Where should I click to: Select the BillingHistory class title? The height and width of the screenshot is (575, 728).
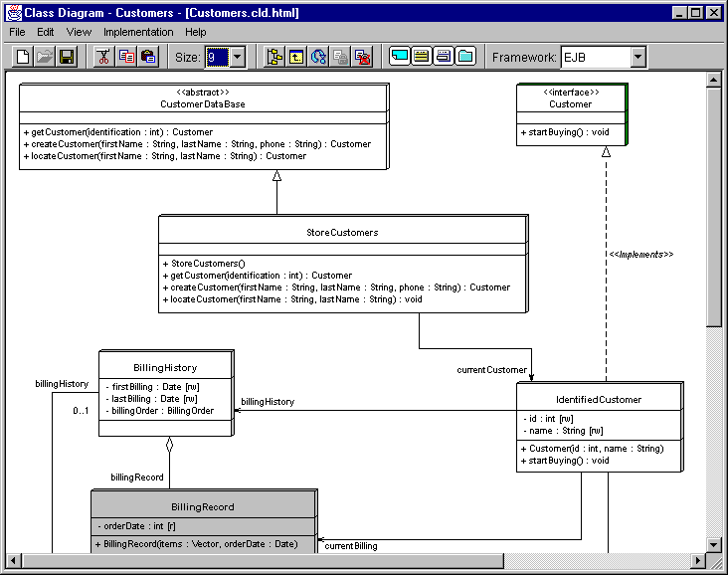pyautogui.click(x=165, y=368)
